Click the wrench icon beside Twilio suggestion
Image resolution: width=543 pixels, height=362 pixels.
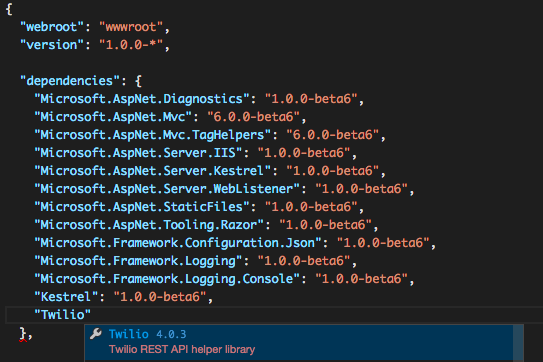point(96,334)
